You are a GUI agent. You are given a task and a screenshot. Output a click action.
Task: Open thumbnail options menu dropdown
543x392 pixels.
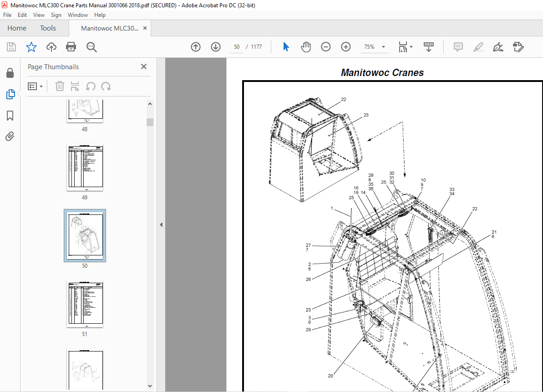coord(35,86)
